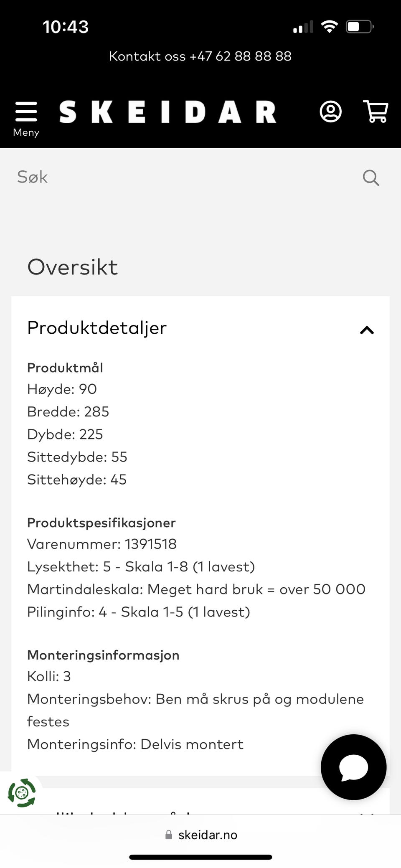401x868 pixels.
Task: Tap the skeidar.no address bar
Action: [x=200, y=835]
